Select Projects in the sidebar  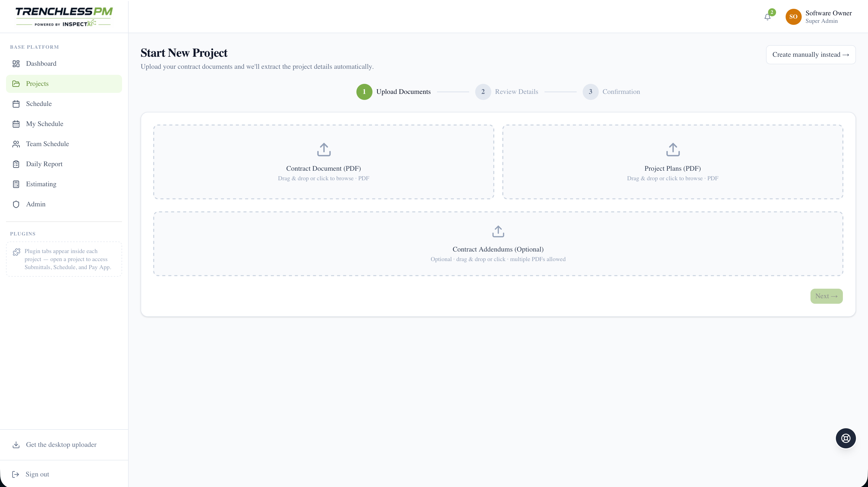64,84
